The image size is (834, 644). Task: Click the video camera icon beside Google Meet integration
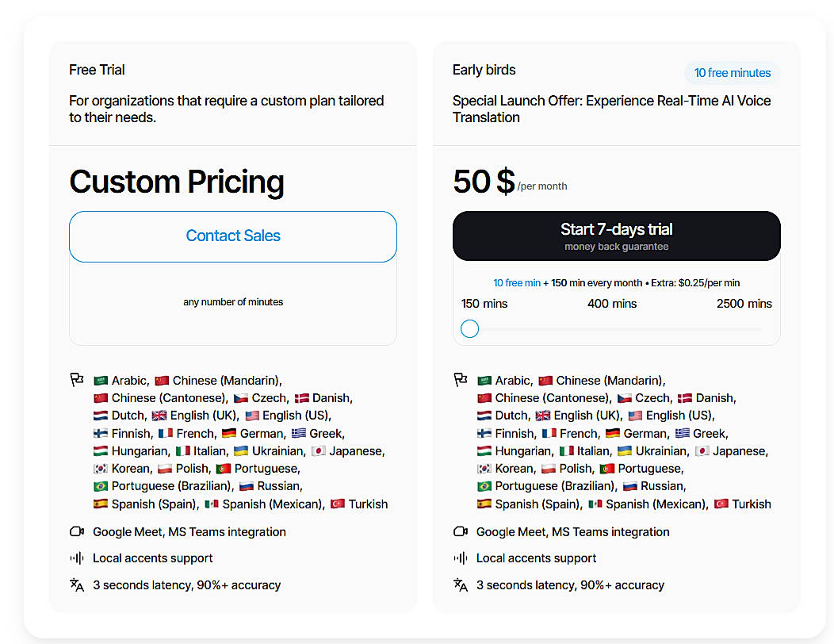[x=76, y=531]
